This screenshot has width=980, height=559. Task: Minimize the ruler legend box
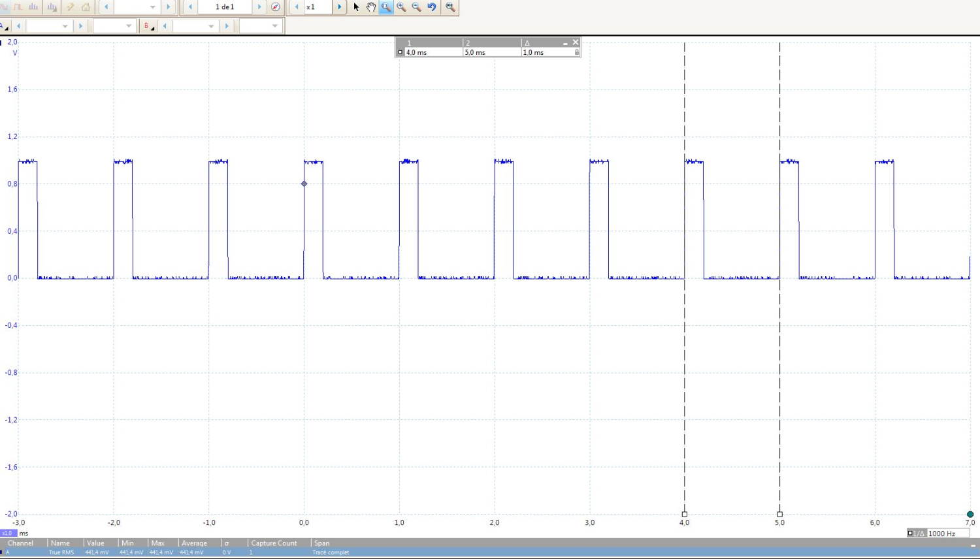[x=565, y=43]
